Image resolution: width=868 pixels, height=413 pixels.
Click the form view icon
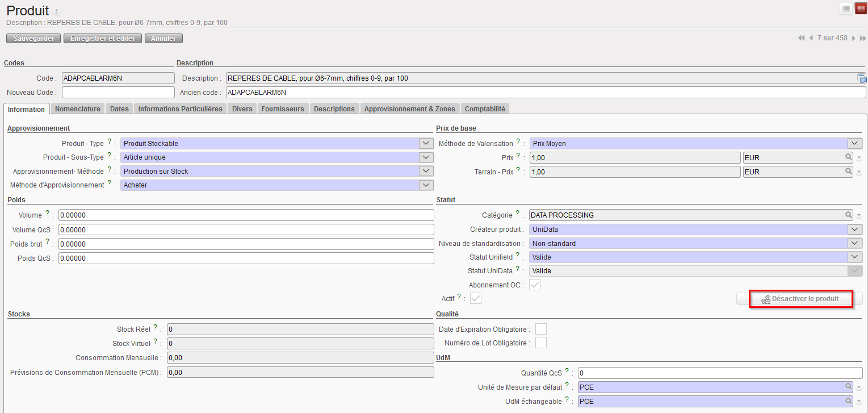(x=860, y=9)
